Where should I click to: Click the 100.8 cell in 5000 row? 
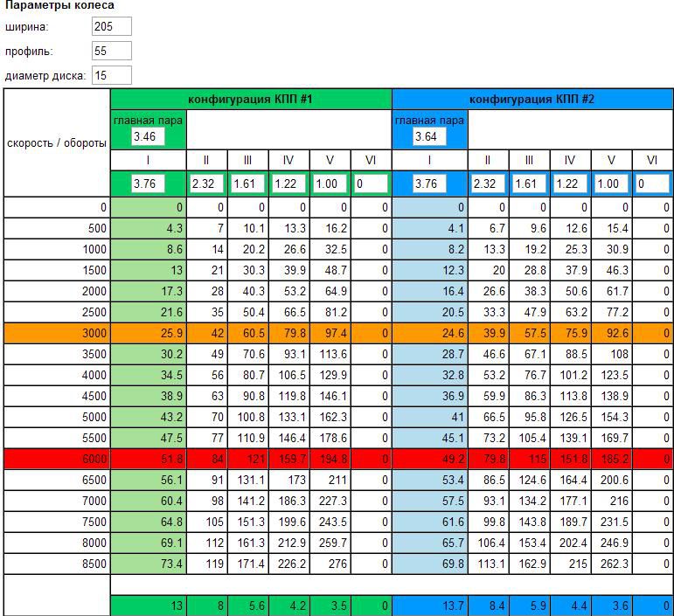click(248, 417)
